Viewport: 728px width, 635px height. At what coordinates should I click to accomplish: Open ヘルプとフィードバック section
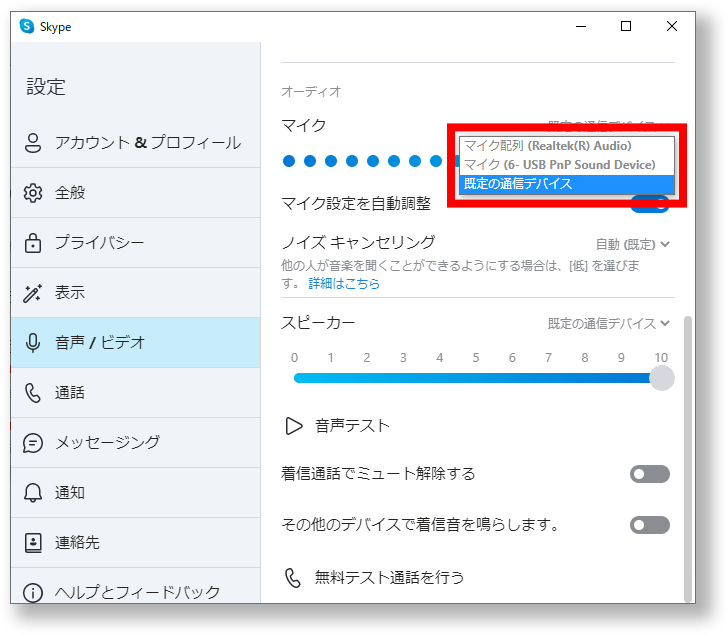tap(136, 586)
